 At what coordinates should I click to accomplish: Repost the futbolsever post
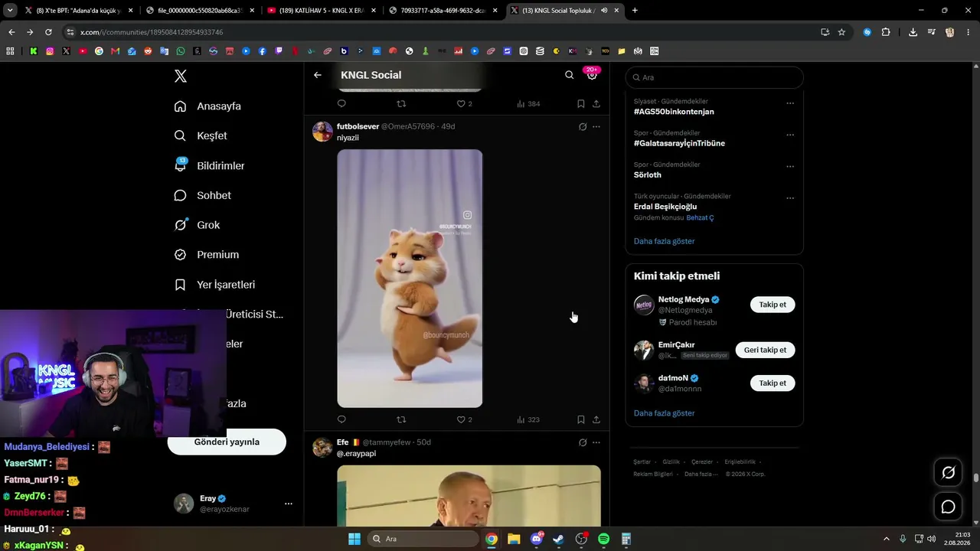coord(401,419)
